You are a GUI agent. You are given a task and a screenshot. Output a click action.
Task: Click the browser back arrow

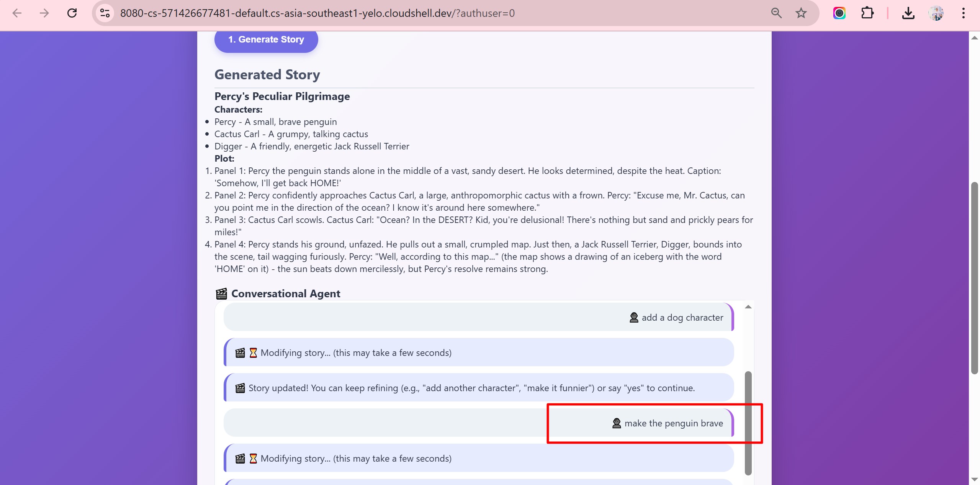point(17,13)
